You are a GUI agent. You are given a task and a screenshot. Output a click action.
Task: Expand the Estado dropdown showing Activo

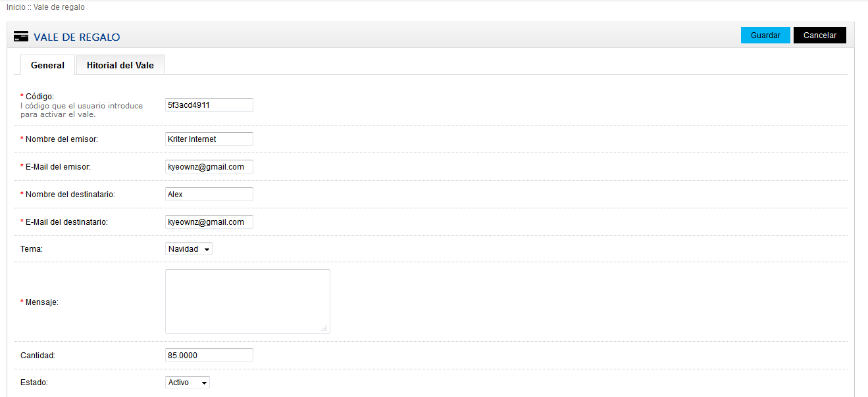(188, 383)
